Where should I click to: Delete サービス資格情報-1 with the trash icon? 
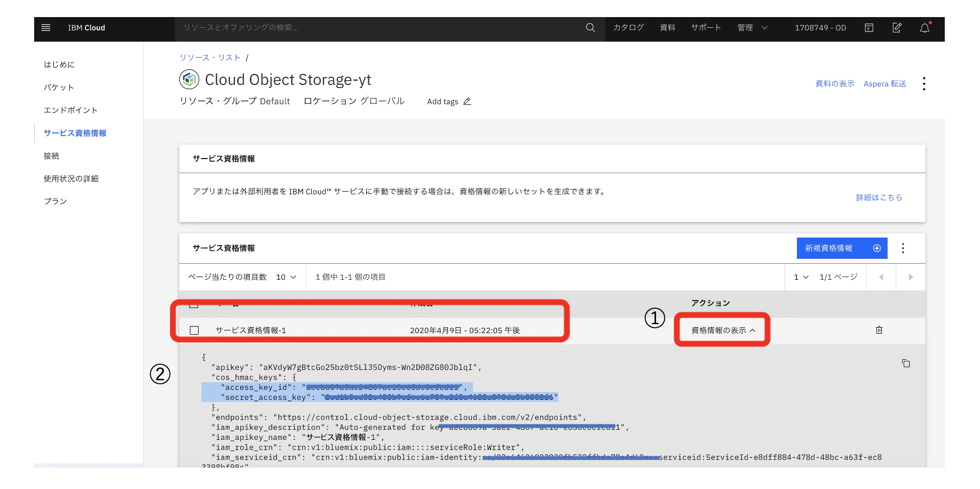(879, 330)
